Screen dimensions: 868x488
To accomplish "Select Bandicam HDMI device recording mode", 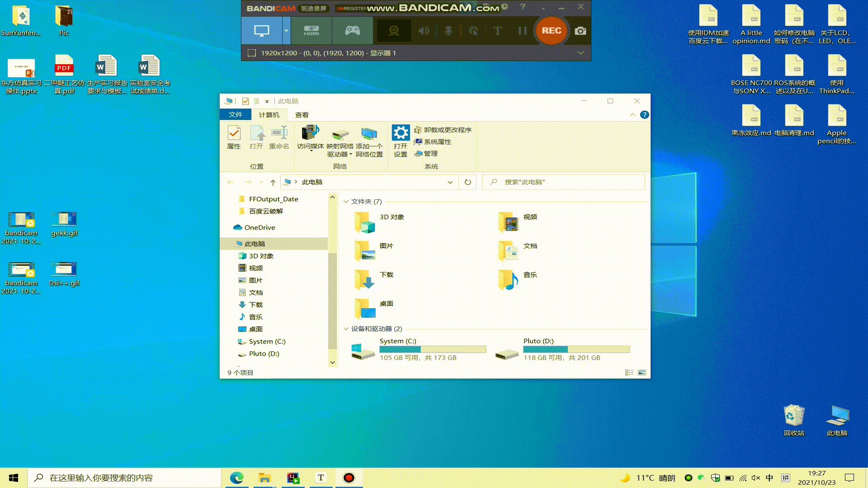I will tap(311, 31).
